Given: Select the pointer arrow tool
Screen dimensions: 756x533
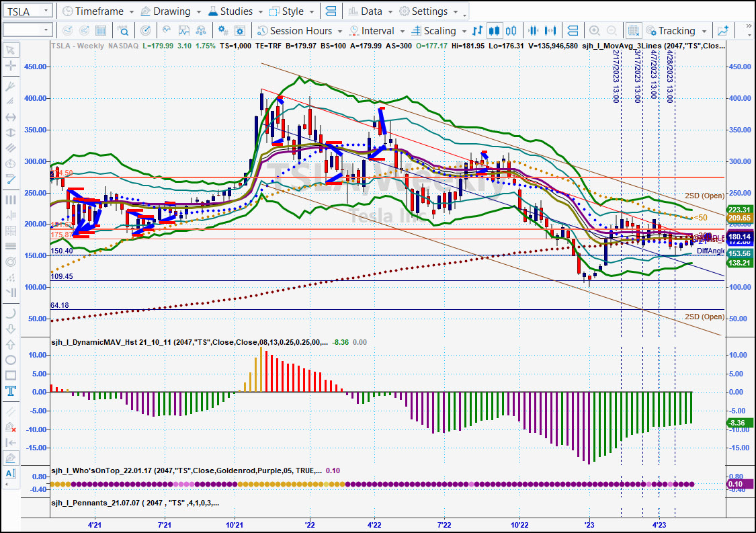Looking at the screenshot, I should (10, 50).
